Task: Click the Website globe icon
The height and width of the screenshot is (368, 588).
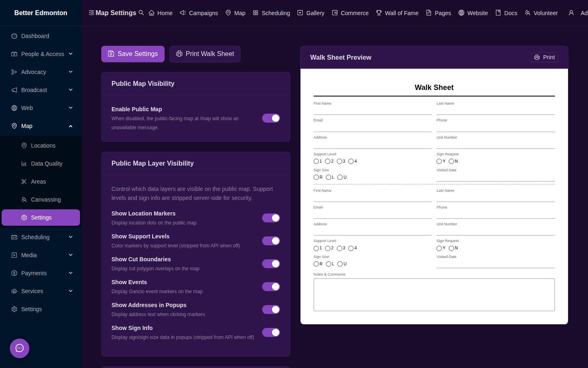Action: click(461, 13)
